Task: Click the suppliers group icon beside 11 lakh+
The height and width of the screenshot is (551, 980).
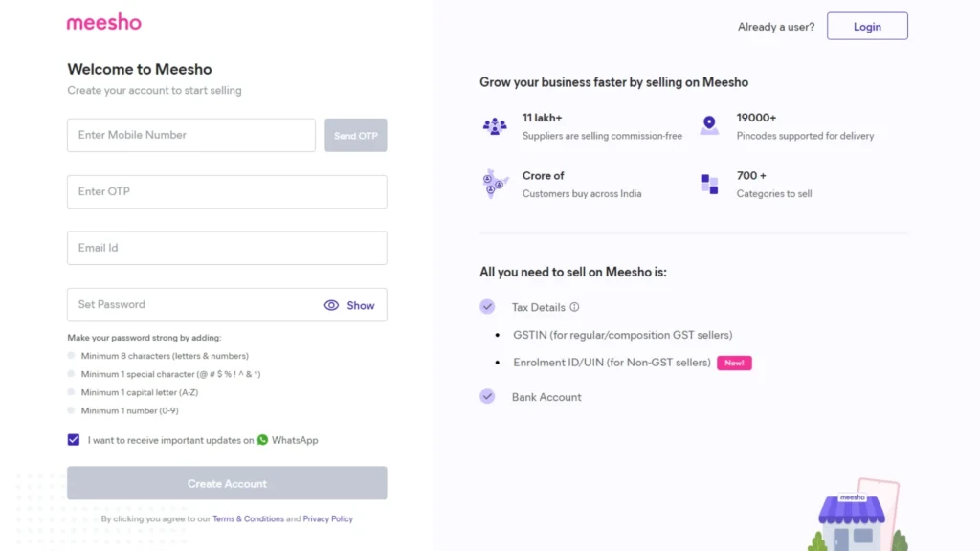Action: pos(495,126)
